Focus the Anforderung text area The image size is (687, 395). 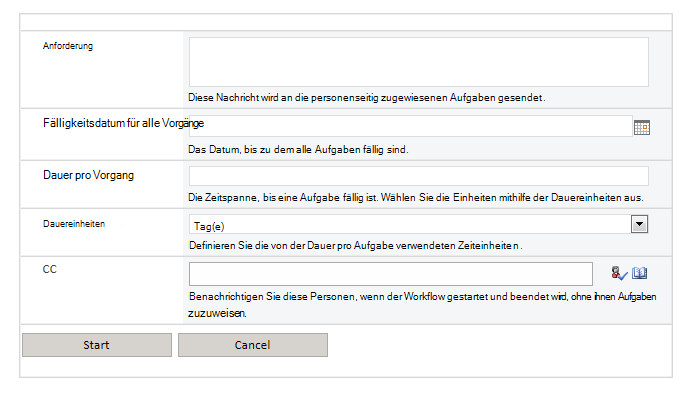click(x=418, y=62)
